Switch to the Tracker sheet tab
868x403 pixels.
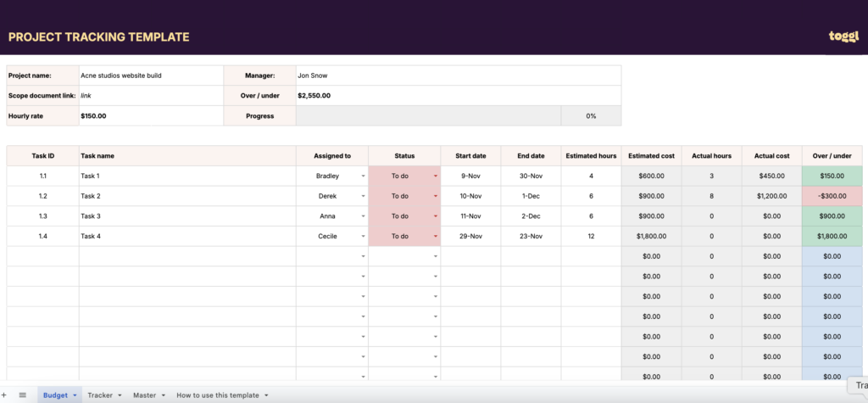(100, 395)
